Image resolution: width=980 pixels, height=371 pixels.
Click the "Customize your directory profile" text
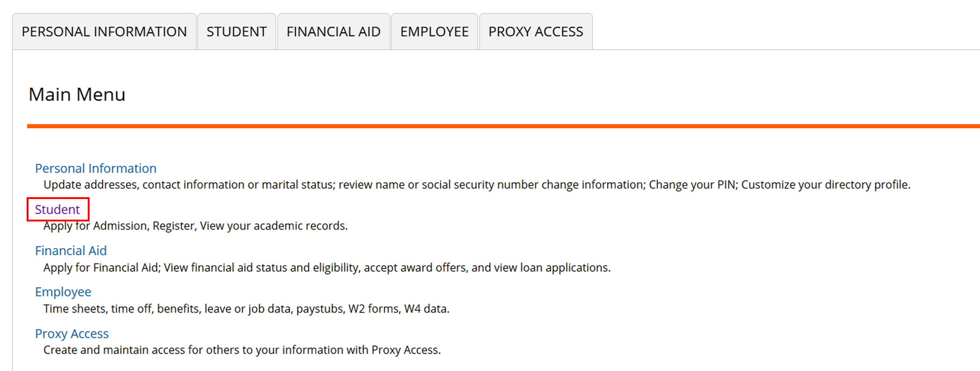point(825,185)
